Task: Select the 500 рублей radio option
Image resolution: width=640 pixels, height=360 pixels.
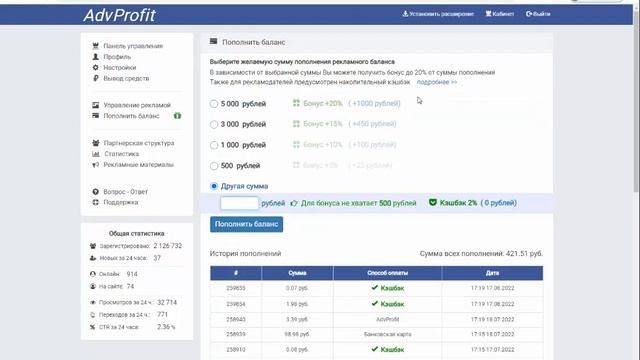Action: point(213,166)
